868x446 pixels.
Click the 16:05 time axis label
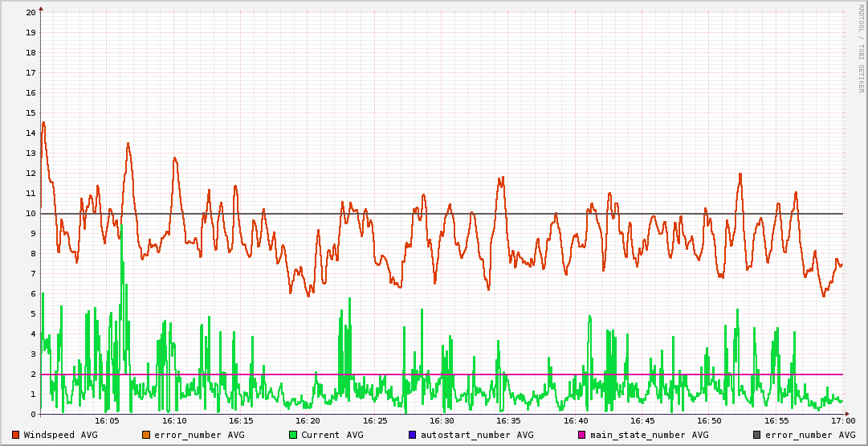107,420
